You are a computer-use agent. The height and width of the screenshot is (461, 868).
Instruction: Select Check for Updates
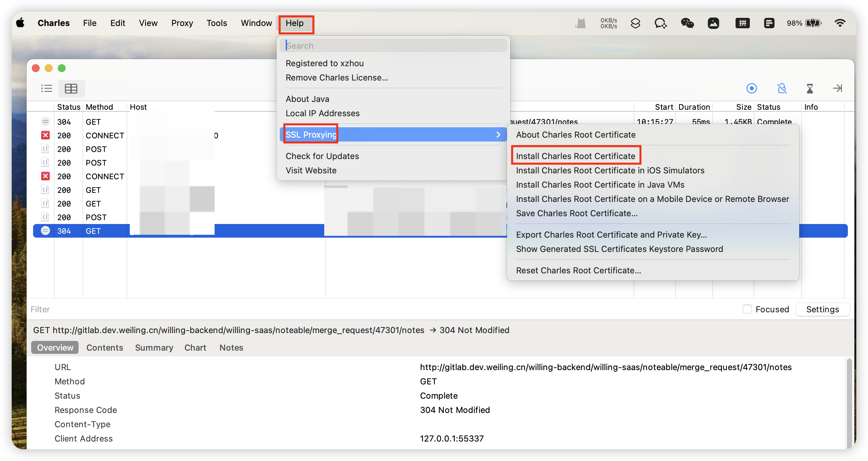pyautogui.click(x=322, y=156)
